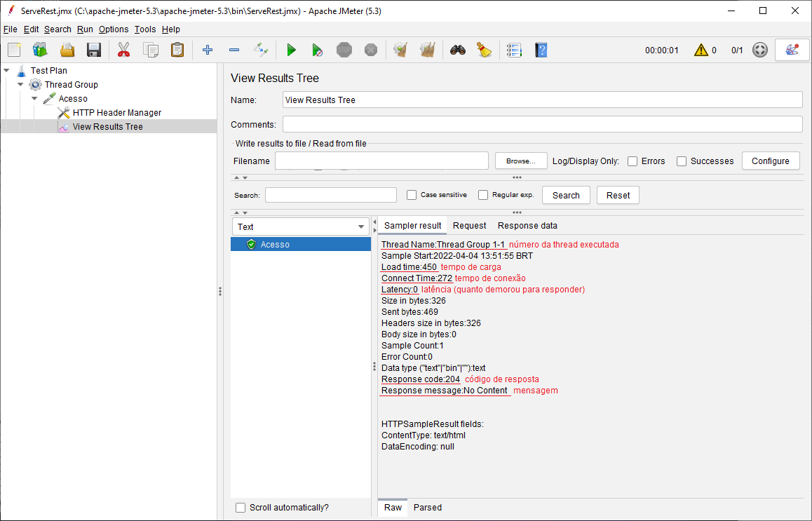Enable the Errors checkbox

pyautogui.click(x=632, y=161)
